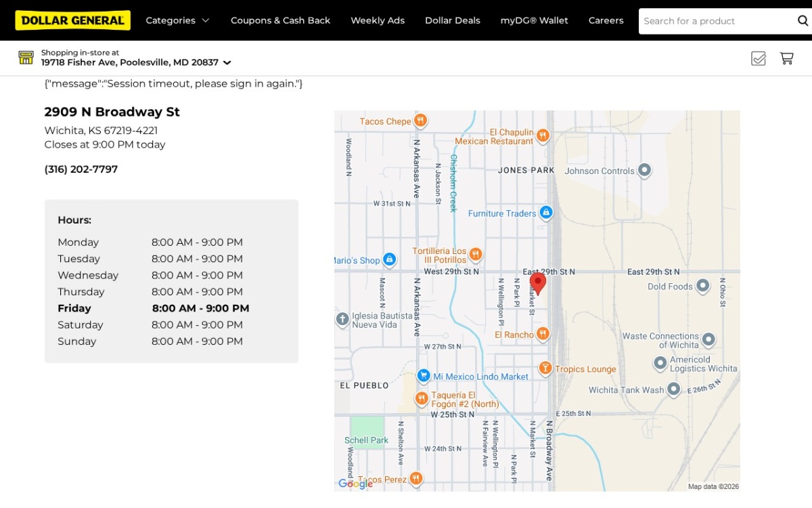Click the Map data ©2026 attribution
Viewport: 812px width, 508px height.
tap(713, 486)
